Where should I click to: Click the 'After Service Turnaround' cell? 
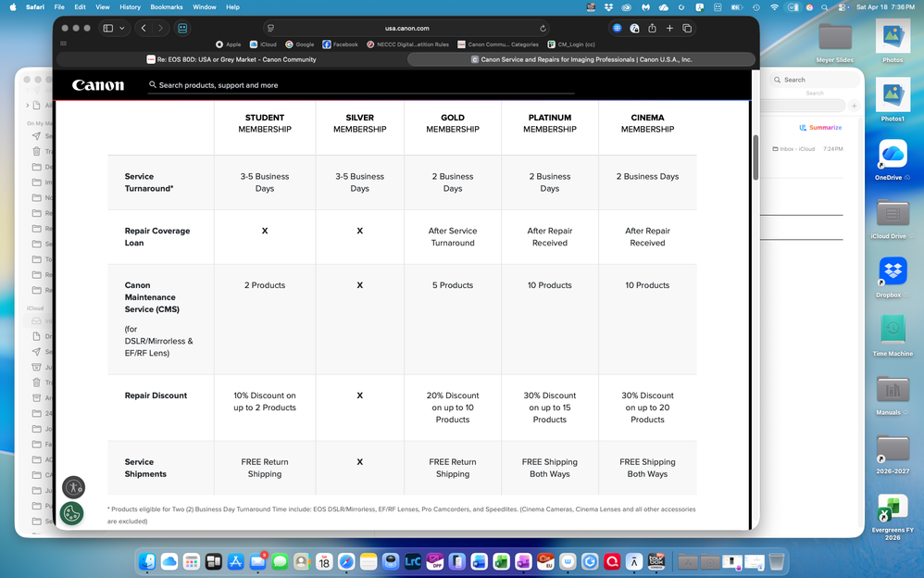[453, 236]
